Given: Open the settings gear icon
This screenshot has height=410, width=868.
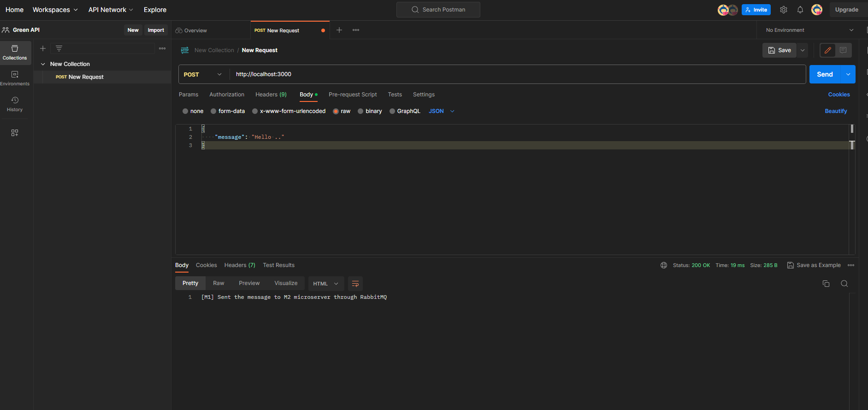Looking at the screenshot, I should click(784, 10).
